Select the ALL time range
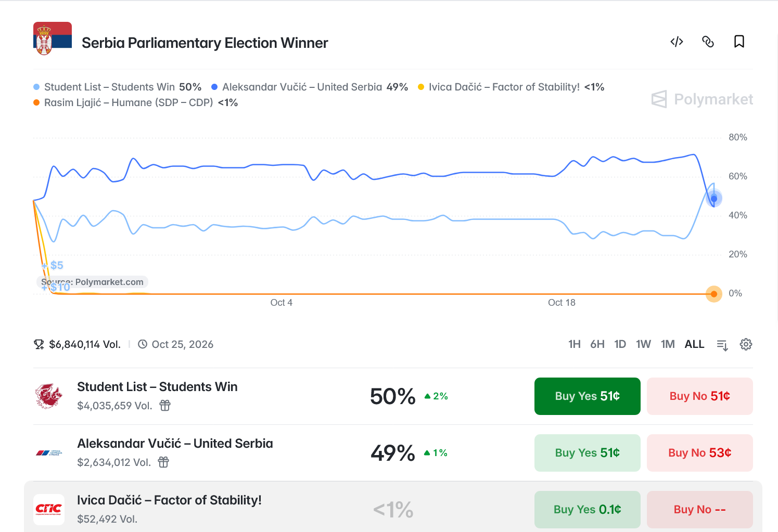The height and width of the screenshot is (532, 778). point(694,344)
